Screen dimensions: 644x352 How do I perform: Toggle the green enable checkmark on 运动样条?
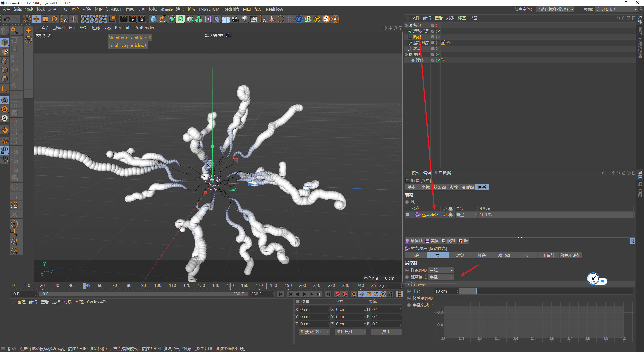point(438,31)
